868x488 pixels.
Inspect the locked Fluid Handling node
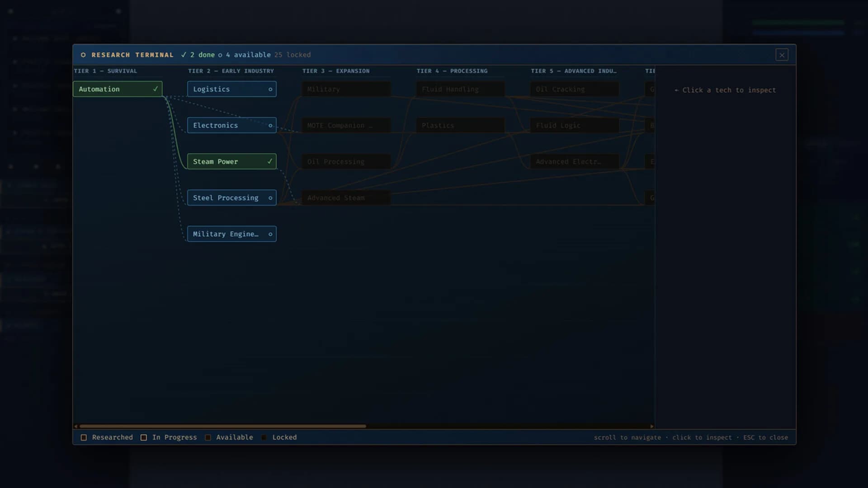(x=460, y=89)
